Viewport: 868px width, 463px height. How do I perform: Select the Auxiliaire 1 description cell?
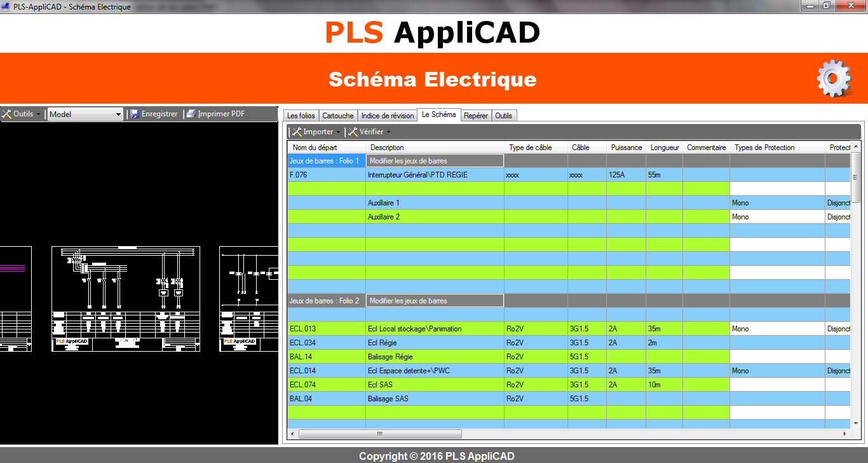click(x=435, y=203)
